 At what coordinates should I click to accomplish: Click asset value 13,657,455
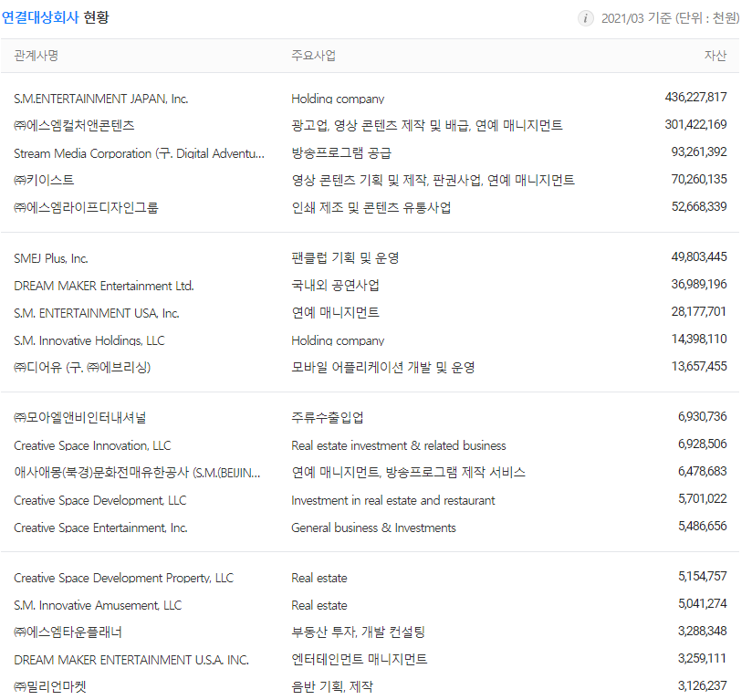click(x=699, y=366)
